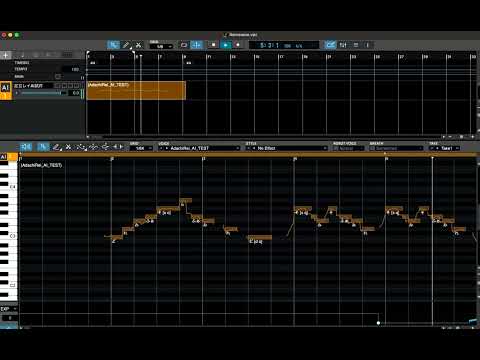Viewport: 480px width, 360px height.
Task: Click measure 2 marker in editor ruler
Action: click(112, 159)
